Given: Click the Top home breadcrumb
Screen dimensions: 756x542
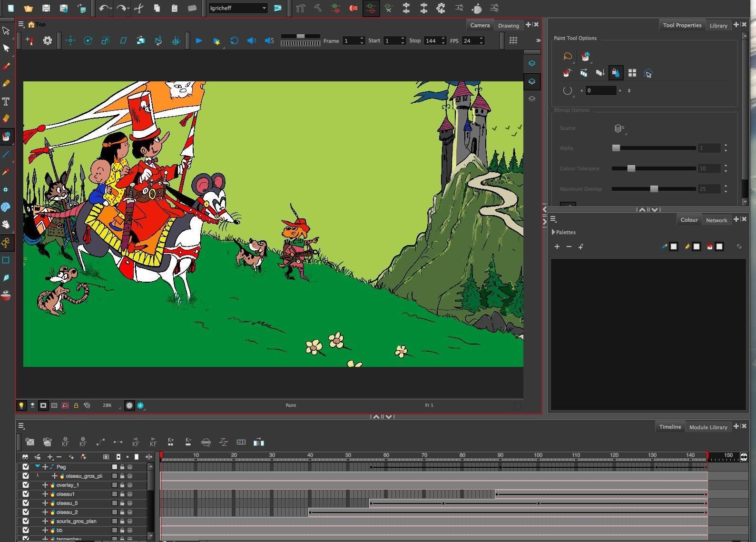Looking at the screenshot, I should pos(37,24).
